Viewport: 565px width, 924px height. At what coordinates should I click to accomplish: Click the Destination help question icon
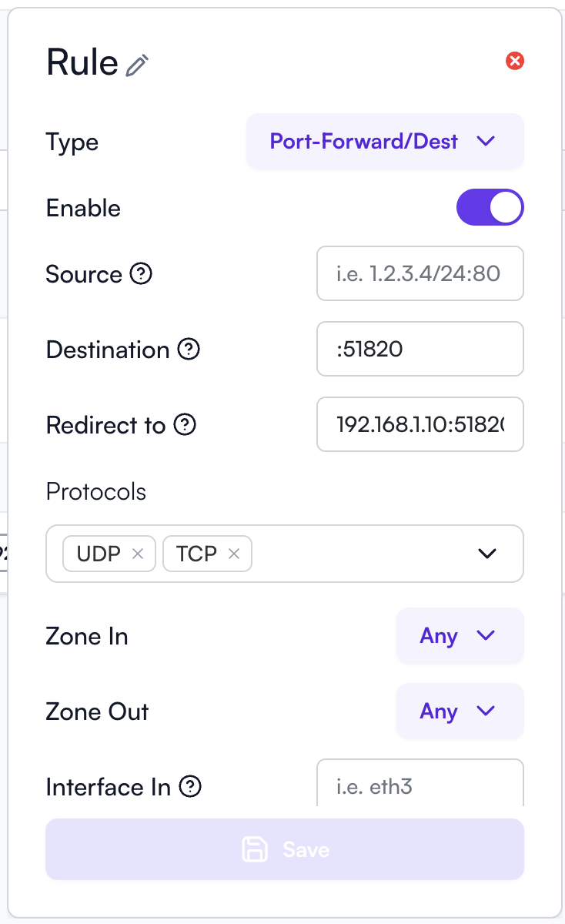coord(189,349)
